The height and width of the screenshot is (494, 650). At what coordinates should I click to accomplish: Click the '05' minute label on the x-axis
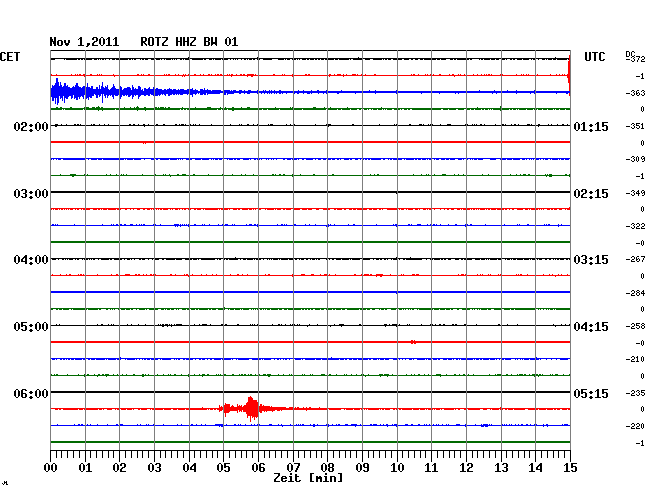pos(223,468)
